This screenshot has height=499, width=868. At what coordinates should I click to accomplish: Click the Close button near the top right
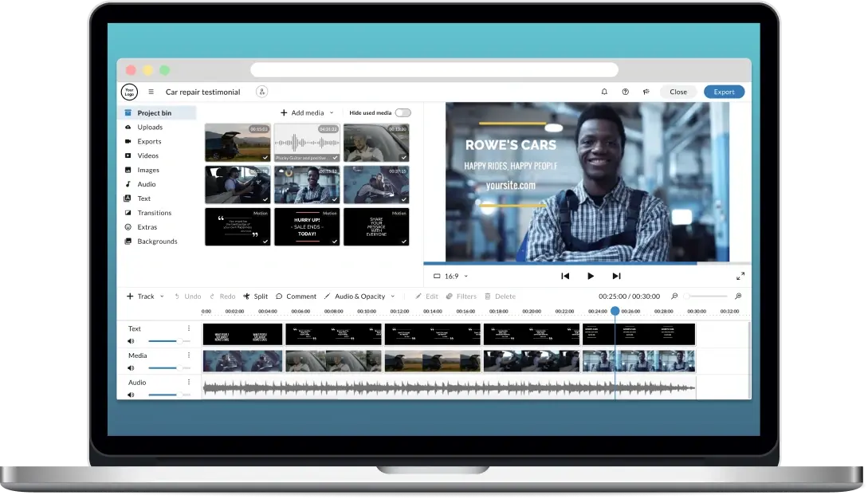click(678, 92)
